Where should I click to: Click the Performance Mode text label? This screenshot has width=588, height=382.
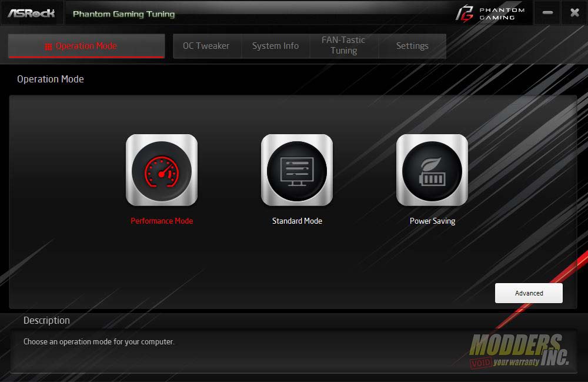(x=162, y=221)
